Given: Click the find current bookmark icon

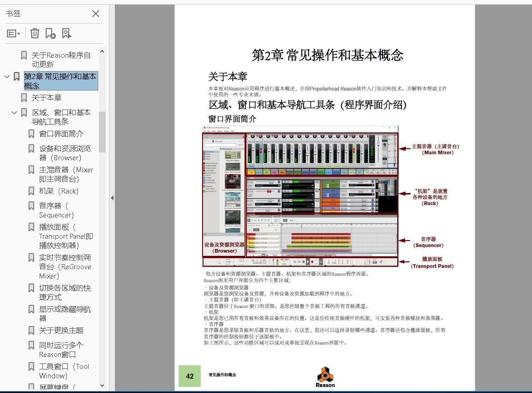Looking at the screenshot, I should click(66, 33).
